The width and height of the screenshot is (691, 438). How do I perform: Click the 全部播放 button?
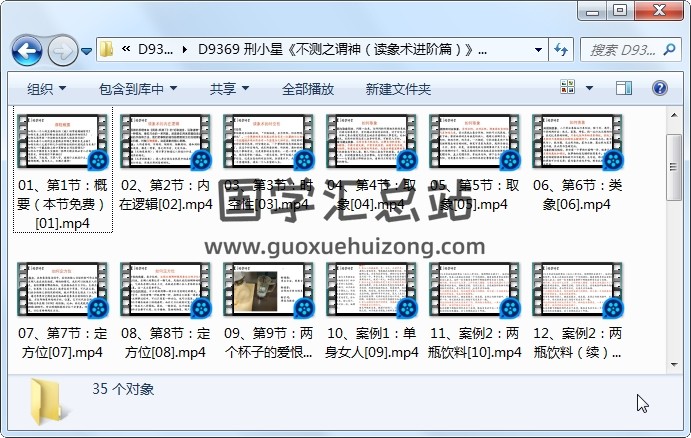(308, 89)
